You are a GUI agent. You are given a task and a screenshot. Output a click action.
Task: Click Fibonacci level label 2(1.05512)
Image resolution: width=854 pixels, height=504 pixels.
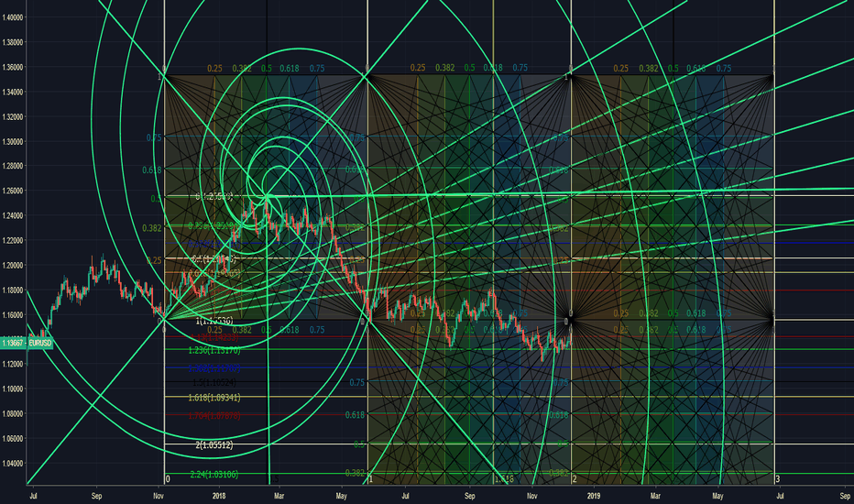pyautogui.click(x=214, y=445)
